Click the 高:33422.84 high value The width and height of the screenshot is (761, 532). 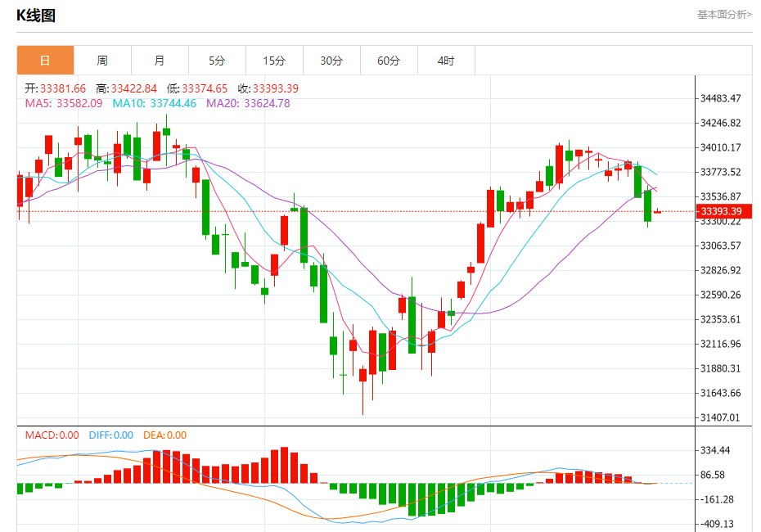pos(126,88)
